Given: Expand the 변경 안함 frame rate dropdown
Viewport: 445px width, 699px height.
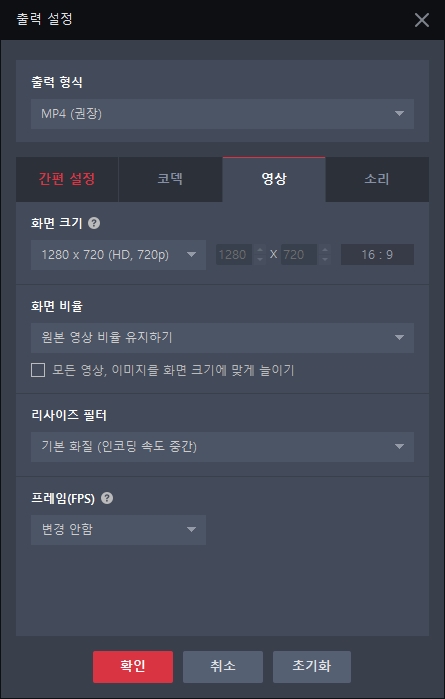Looking at the screenshot, I should click(x=118, y=530).
